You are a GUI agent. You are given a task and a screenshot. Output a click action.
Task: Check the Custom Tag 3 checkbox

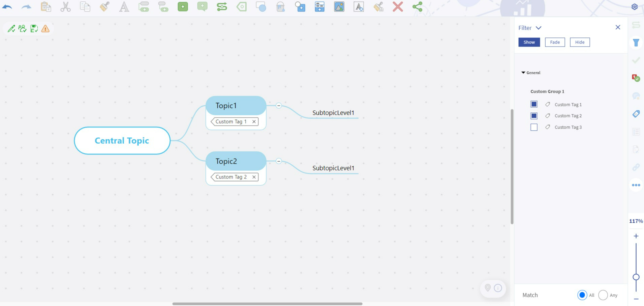pos(534,127)
